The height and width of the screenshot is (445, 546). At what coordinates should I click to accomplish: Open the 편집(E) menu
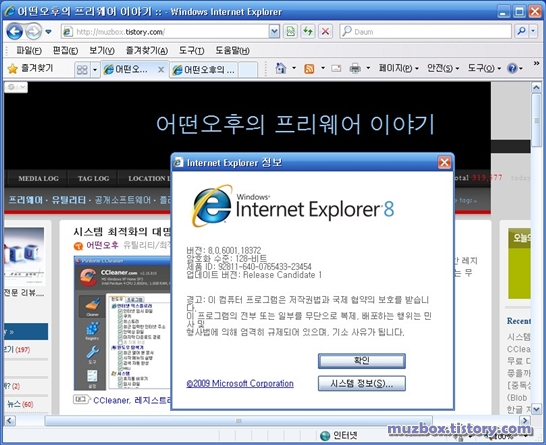coord(65,51)
